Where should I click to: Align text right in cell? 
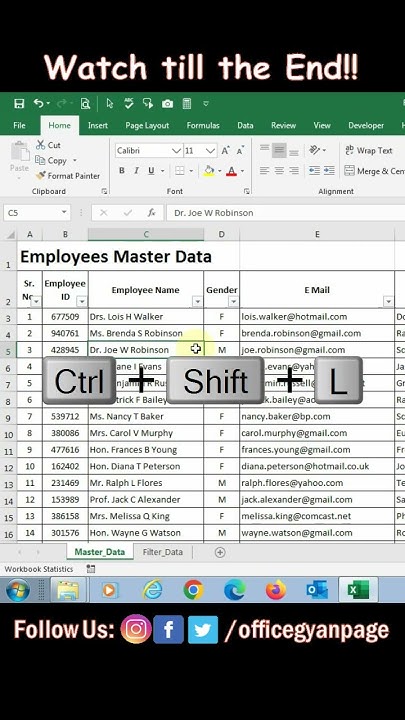[294, 171]
